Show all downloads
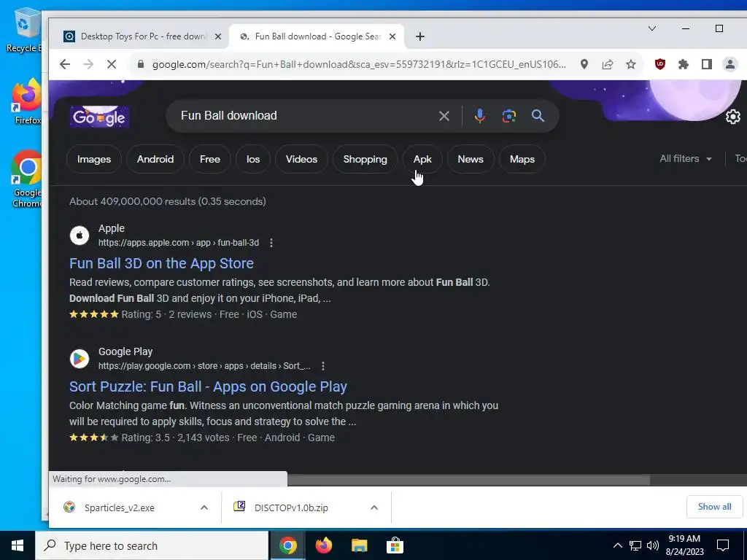 tap(714, 507)
